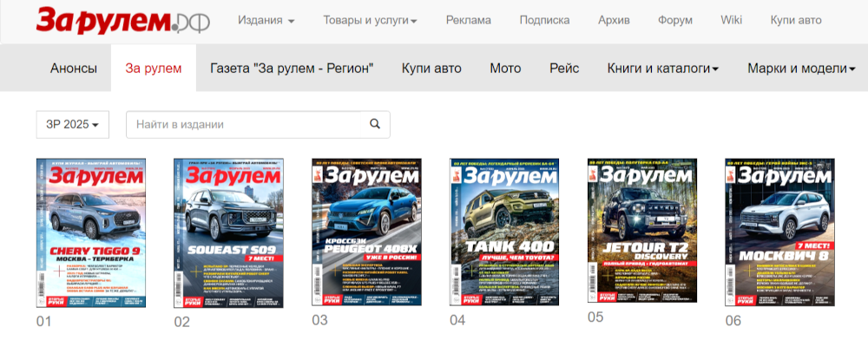Select the За рулем tab
The width and height of the screenshot is (868, 353).
154,69
